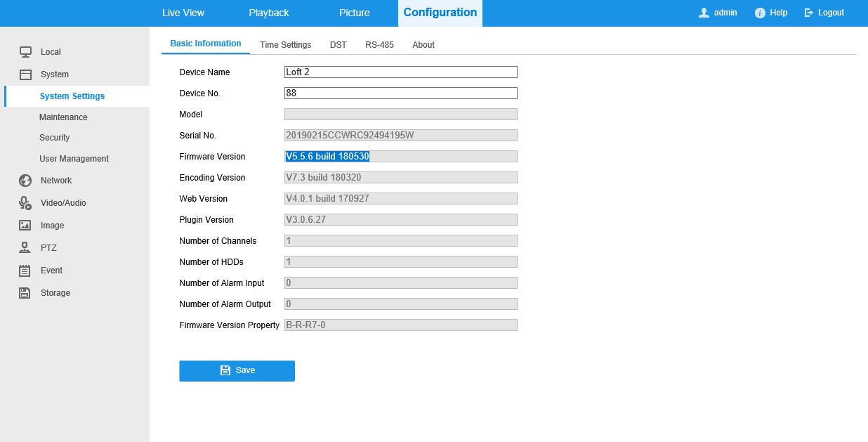Click the PTZ joystick icon
The image size is (868, 442).
[x=25, y=248]
